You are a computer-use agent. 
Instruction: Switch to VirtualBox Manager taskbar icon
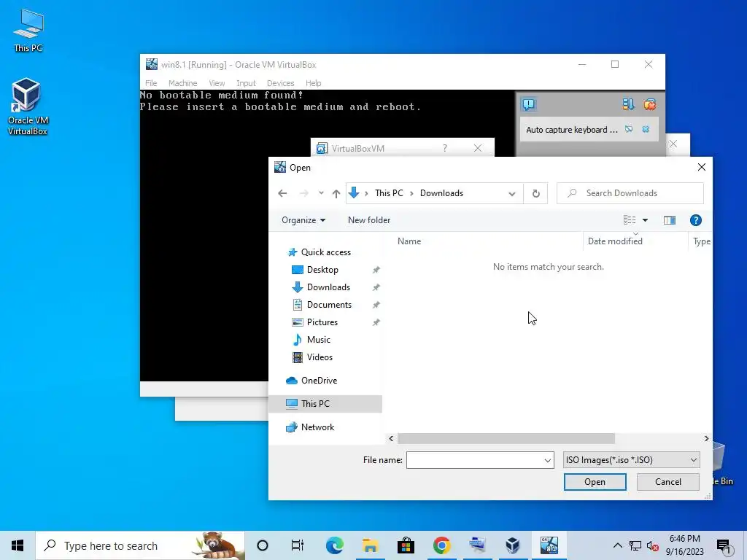click(x=513, y=545)
